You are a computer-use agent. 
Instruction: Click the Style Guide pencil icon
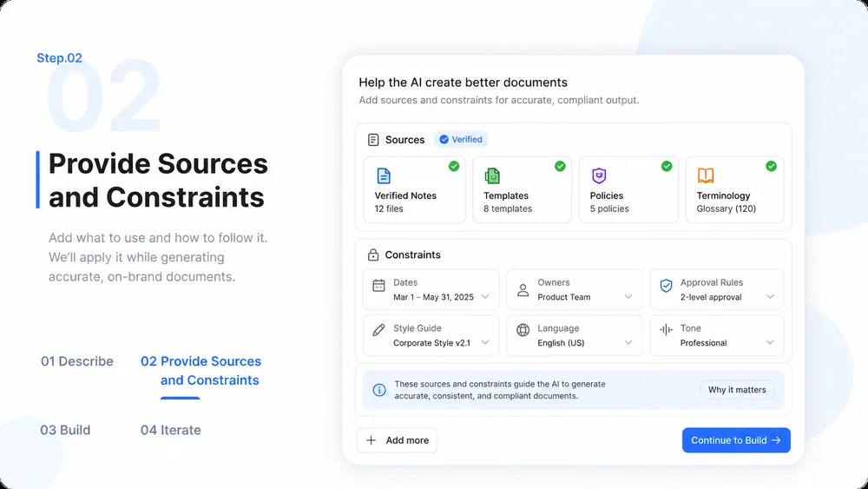click(x=378, y=330)
